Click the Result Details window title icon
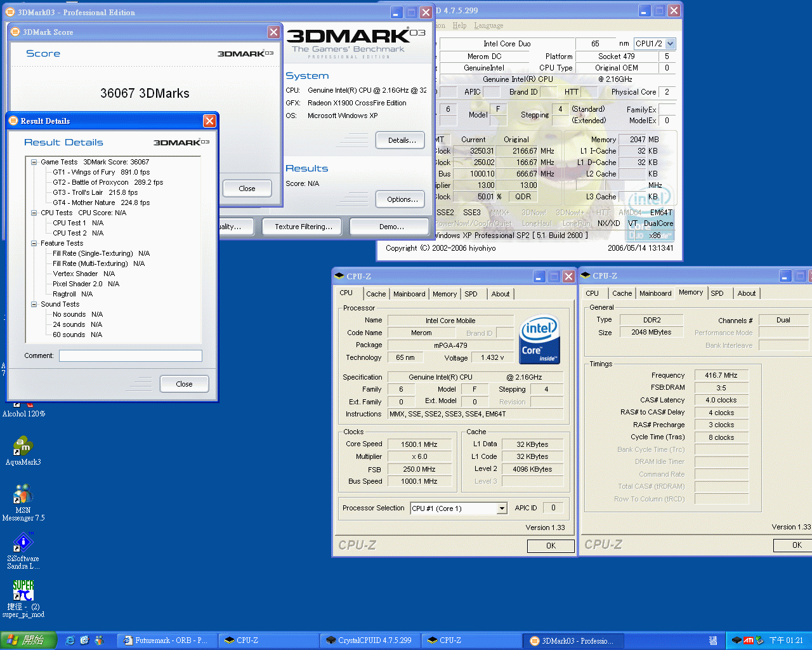 13,121
